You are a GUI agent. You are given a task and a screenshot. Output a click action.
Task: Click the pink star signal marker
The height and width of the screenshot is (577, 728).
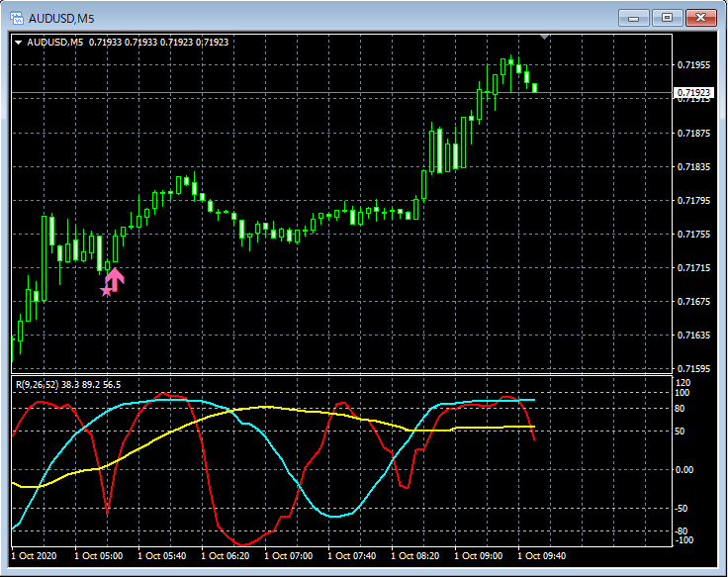click(x=106, y=291)
